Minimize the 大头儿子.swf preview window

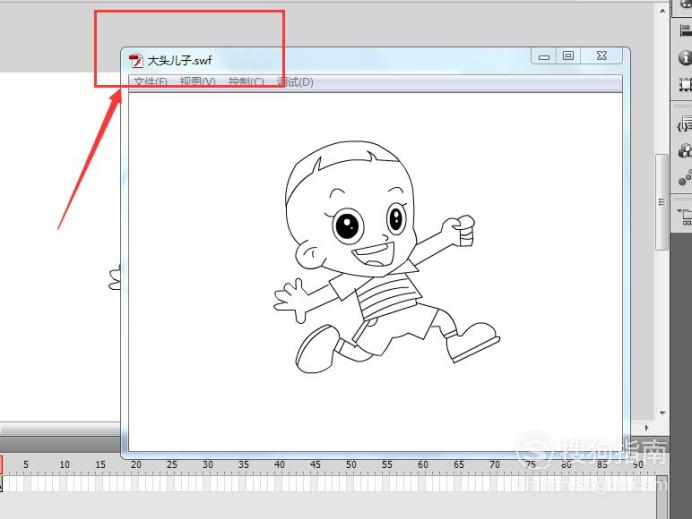pyautogui.click(x=544, y=56)
